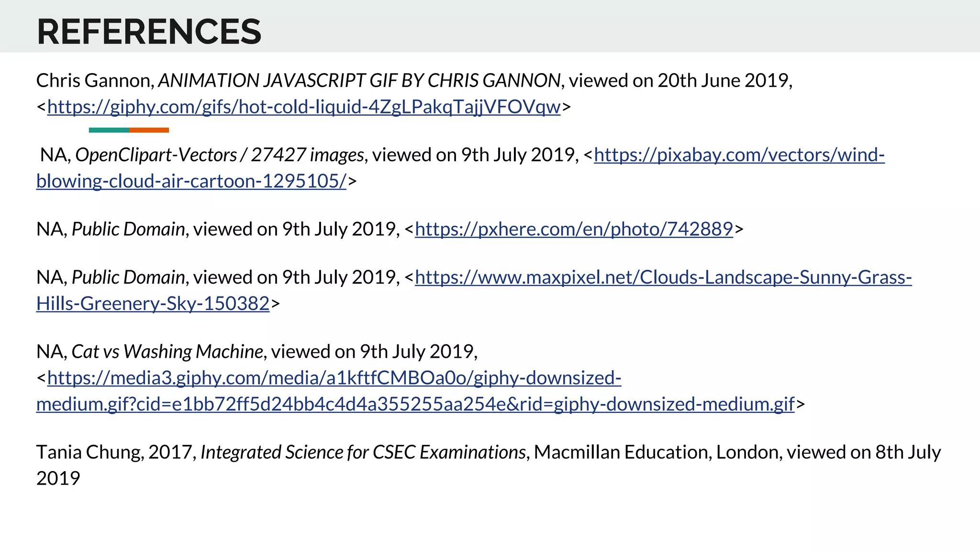
Task: Open the pxhere.com photo 742889 link
Action: pyautogui.click(x=574, y=229)
